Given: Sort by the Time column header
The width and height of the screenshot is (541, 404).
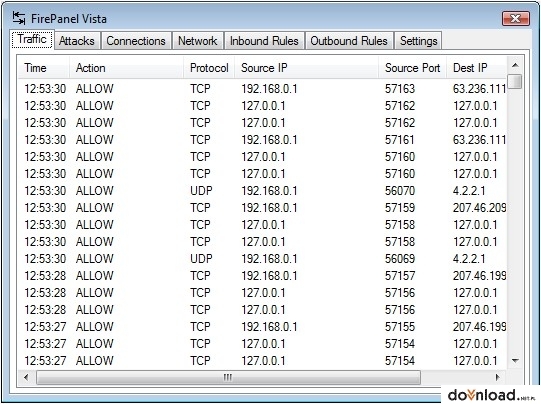Looking at the screenshot, I should (44, 68).
